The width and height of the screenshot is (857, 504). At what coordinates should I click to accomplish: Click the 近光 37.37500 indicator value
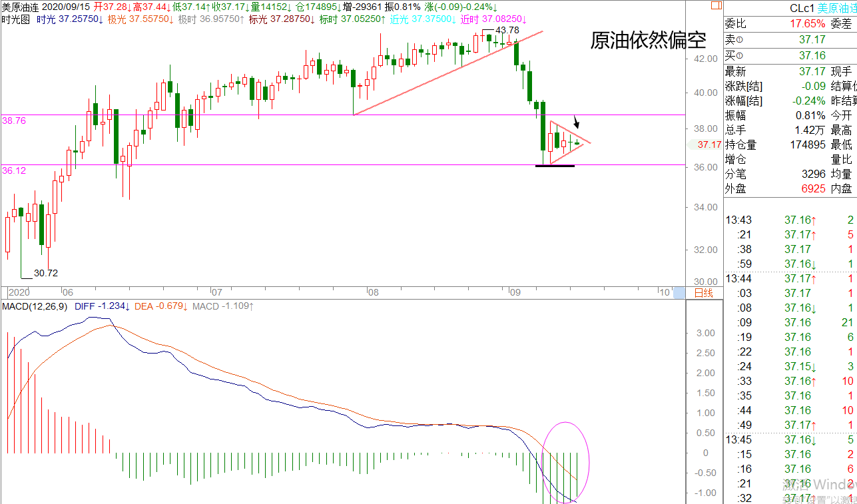(x=423, y=19)
